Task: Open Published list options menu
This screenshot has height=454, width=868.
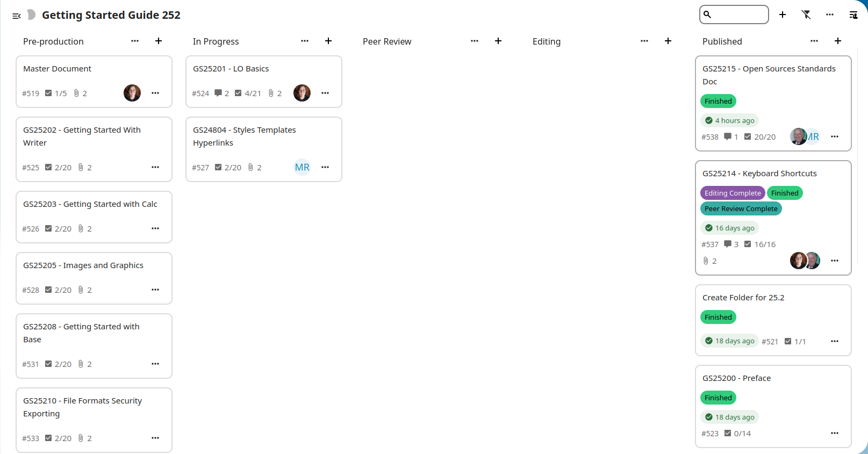Action: click(814, 41)
